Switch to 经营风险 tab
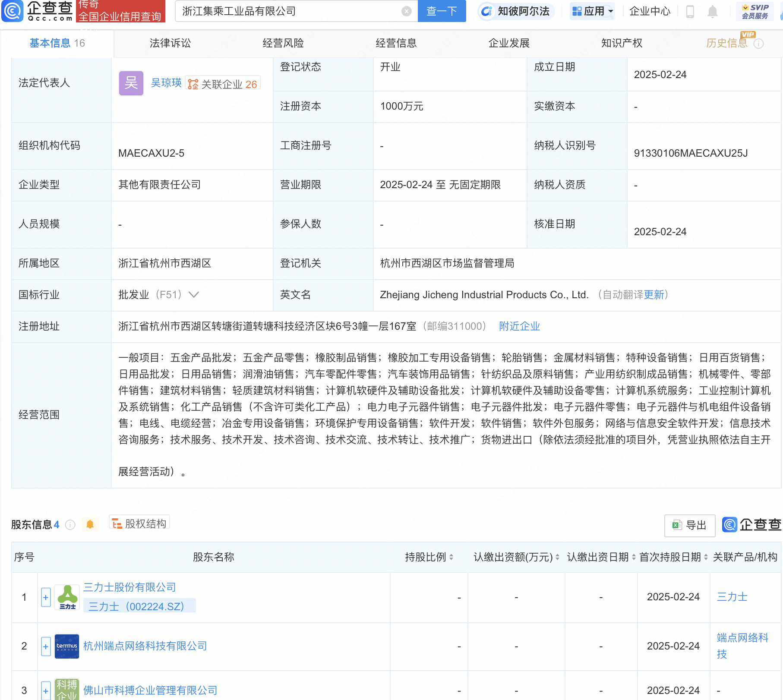 coord(283,43)
